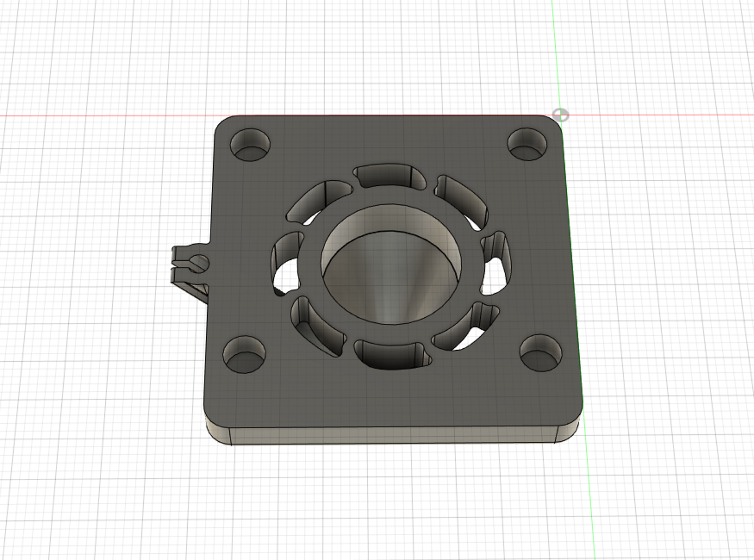Select the plate's light front side face
The width and height of the screenshot is (754, 560).
pyautogui.click(x=393, y=435)
